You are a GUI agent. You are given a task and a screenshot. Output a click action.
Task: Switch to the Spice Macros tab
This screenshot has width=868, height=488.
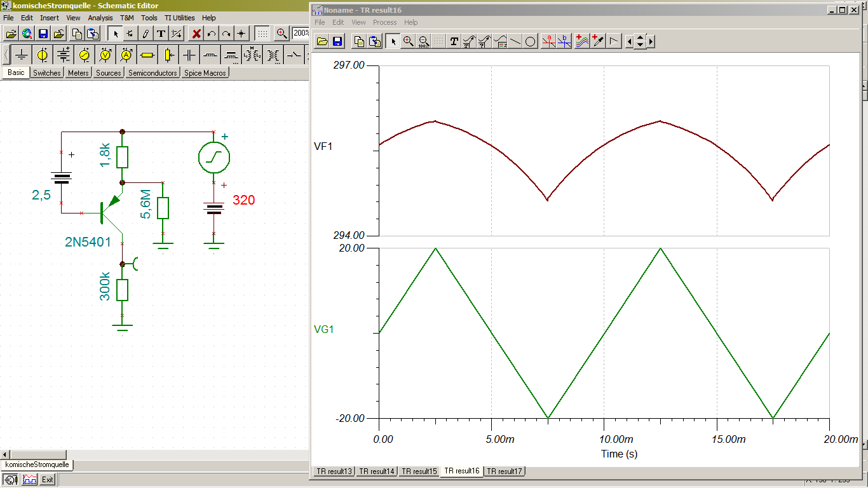coord(205,73)
